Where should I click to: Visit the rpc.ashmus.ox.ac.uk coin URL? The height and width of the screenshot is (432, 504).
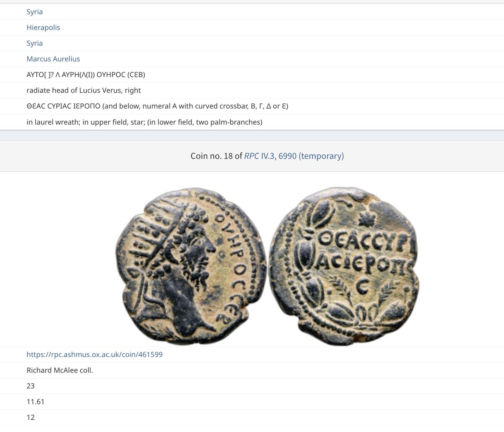(95, 355)
